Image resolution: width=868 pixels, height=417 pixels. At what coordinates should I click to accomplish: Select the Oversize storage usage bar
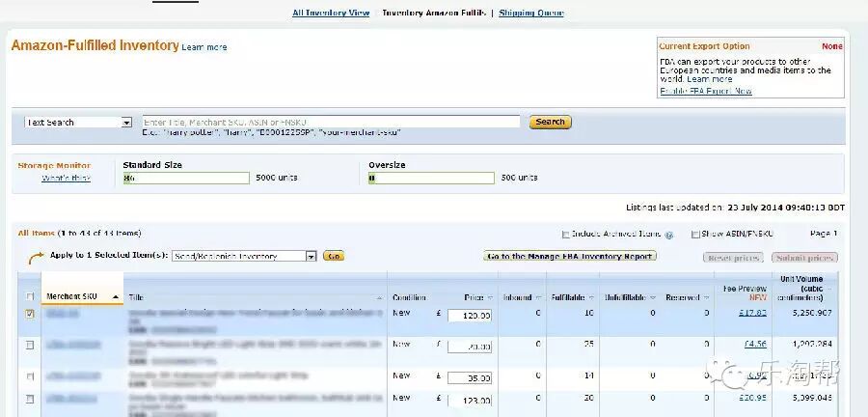pos(431,178)
